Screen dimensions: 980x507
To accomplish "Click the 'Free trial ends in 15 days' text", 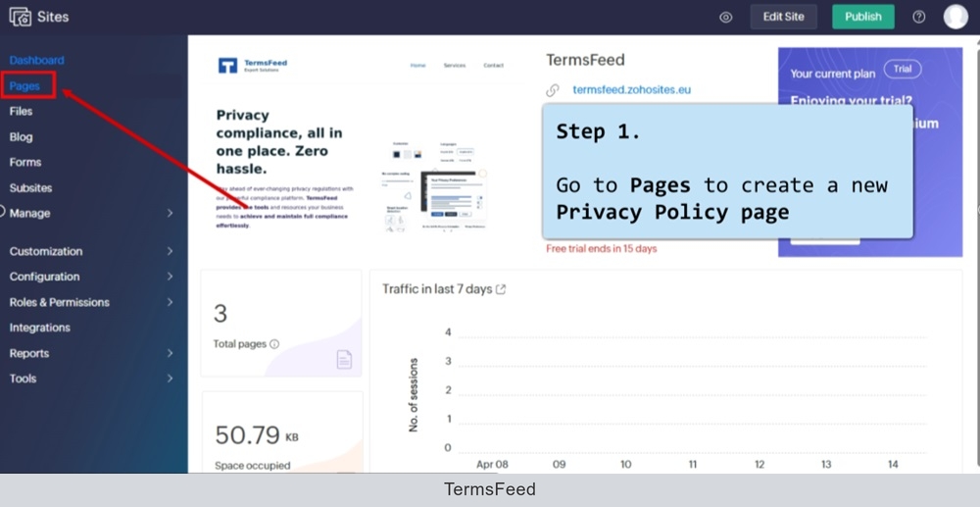I will [602, 248].
